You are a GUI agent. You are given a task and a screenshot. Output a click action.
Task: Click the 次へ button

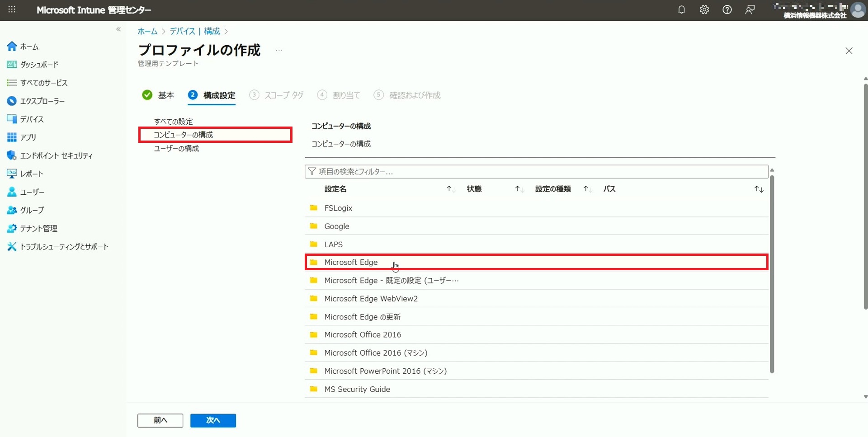(213, 420)
